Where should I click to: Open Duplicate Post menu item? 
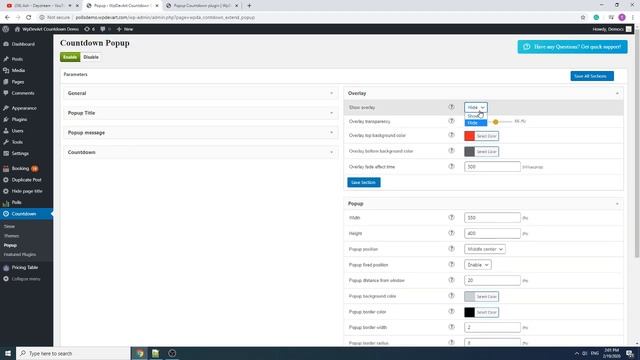coord(26,180)
